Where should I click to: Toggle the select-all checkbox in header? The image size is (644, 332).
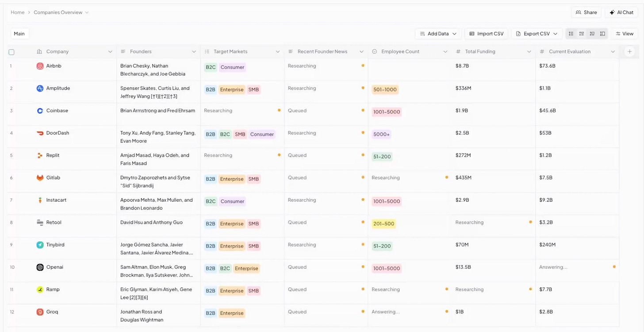coord(11,52)
